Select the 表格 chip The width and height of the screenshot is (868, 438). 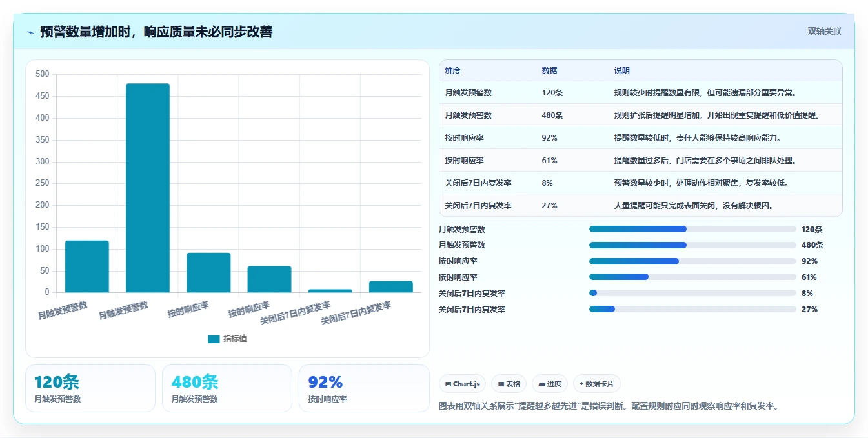(509, 384)
